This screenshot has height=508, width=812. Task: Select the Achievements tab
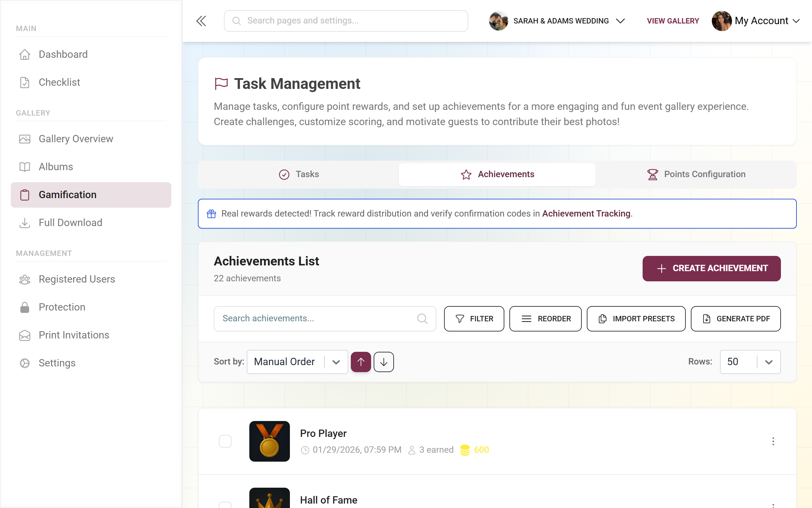click(x=497, y=174)
